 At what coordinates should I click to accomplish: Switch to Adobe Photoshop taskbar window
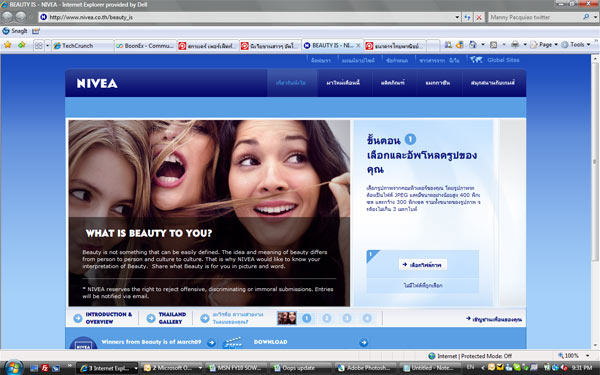pyautogui.click(x=365, y=368)
